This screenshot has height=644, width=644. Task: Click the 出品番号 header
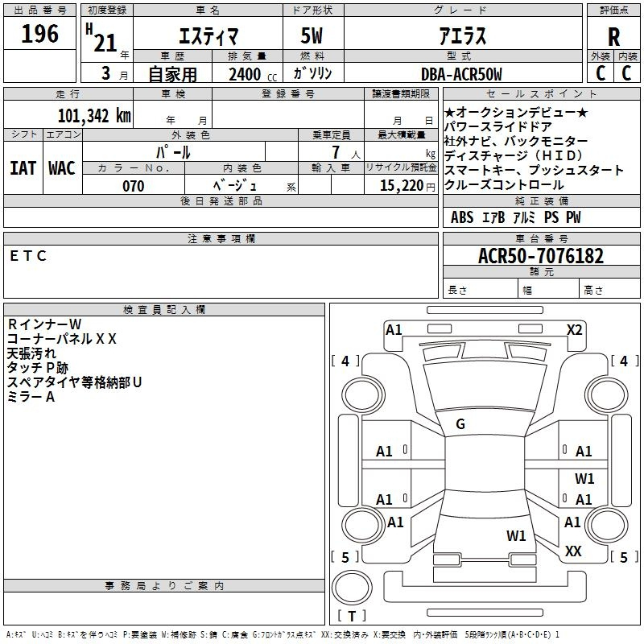[39, 10]
